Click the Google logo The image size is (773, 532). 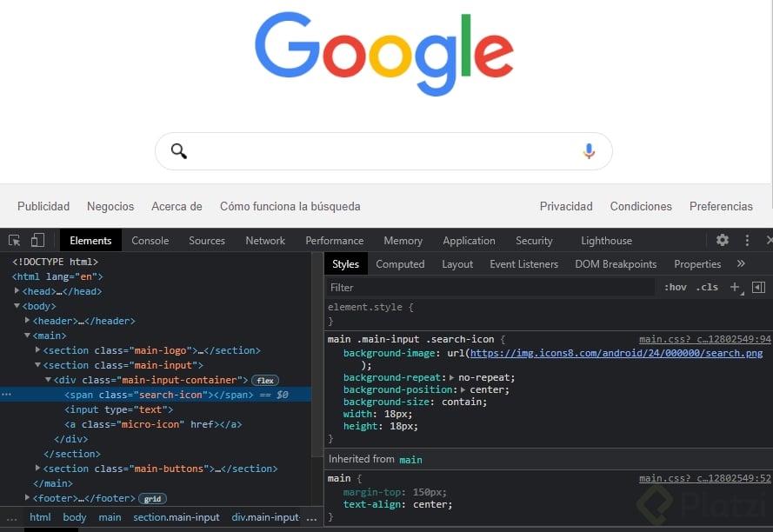click(384, 54)
